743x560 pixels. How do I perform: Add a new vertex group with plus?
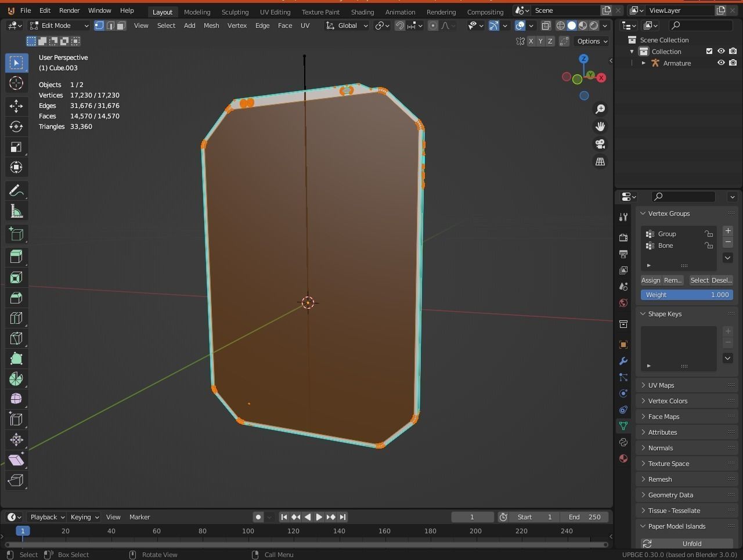tap(728, 231)
